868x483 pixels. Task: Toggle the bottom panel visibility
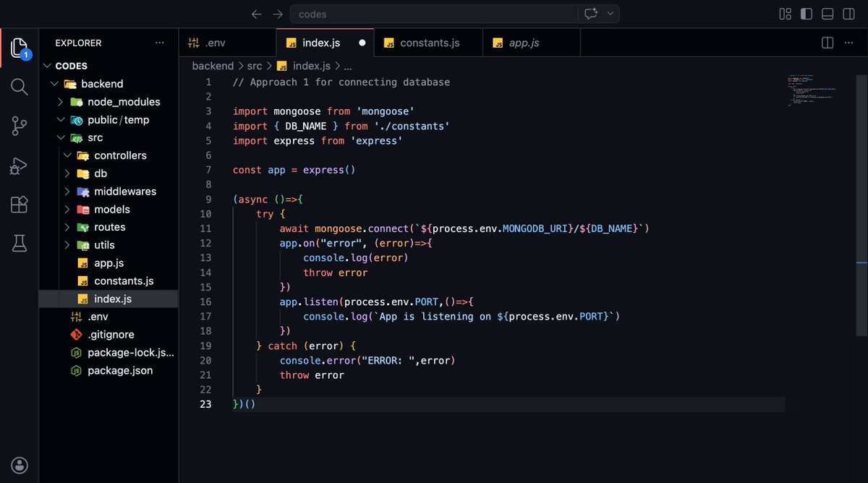(x=827, y=14)
